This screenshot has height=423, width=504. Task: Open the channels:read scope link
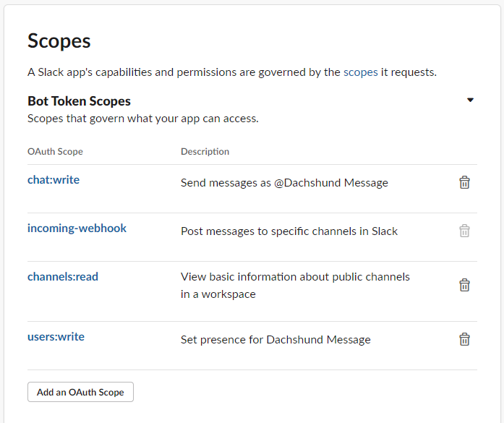(x=63, y=277)
